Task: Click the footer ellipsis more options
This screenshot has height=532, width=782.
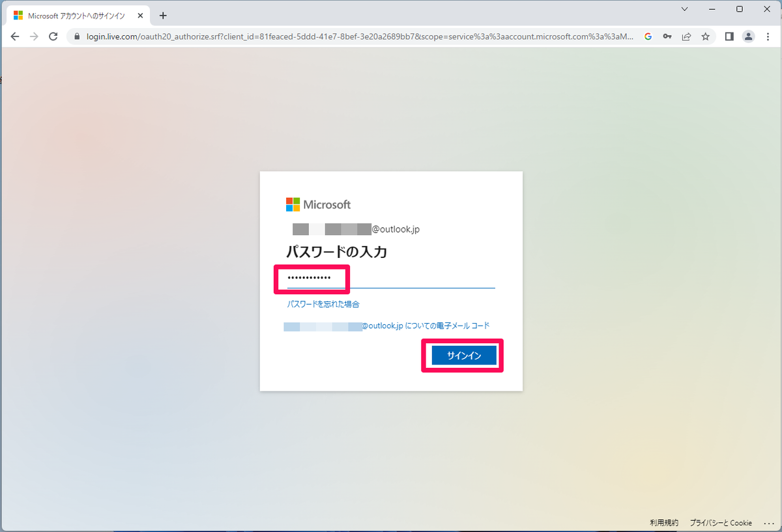Action: tap(768, 523)
